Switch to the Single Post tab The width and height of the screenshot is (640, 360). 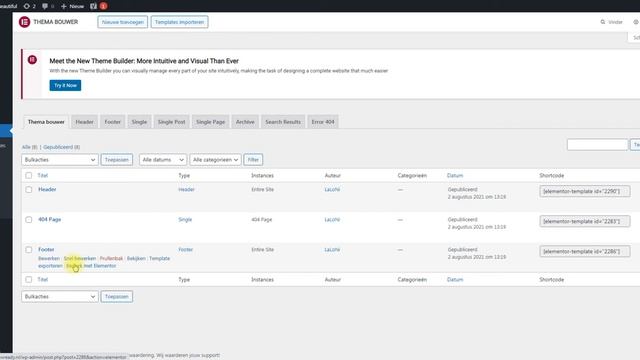(x=171, y=122)
